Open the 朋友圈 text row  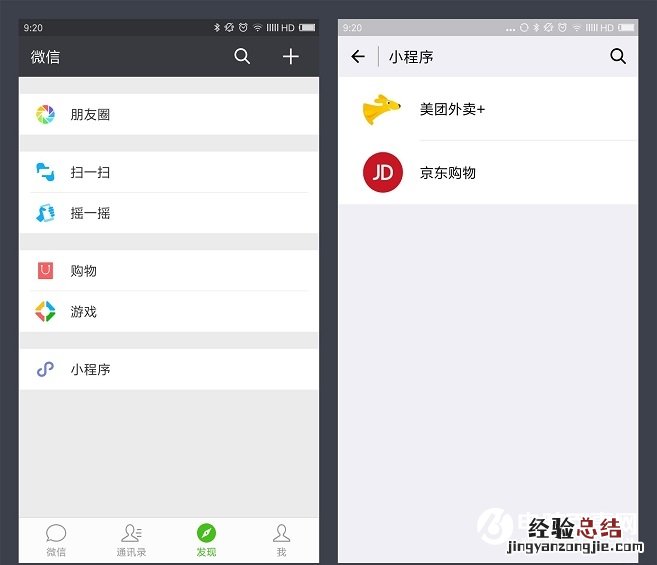(x=169, y=114)
